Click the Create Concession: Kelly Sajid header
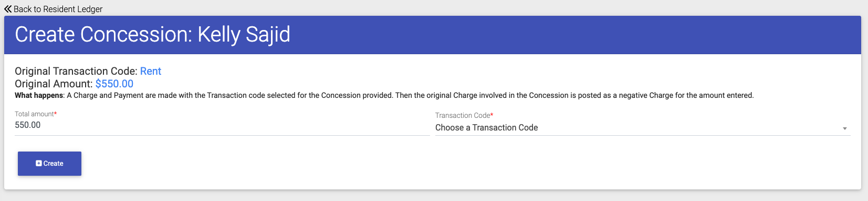 [x=152, y=35]
